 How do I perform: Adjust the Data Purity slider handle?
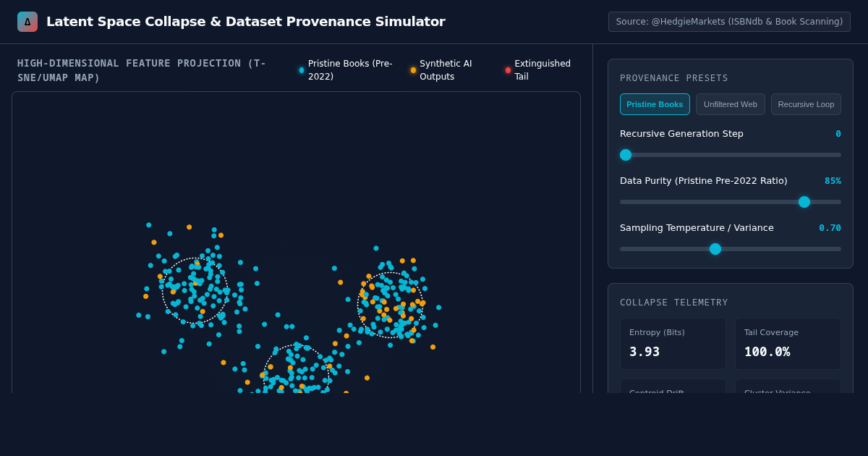coord(804,202)
